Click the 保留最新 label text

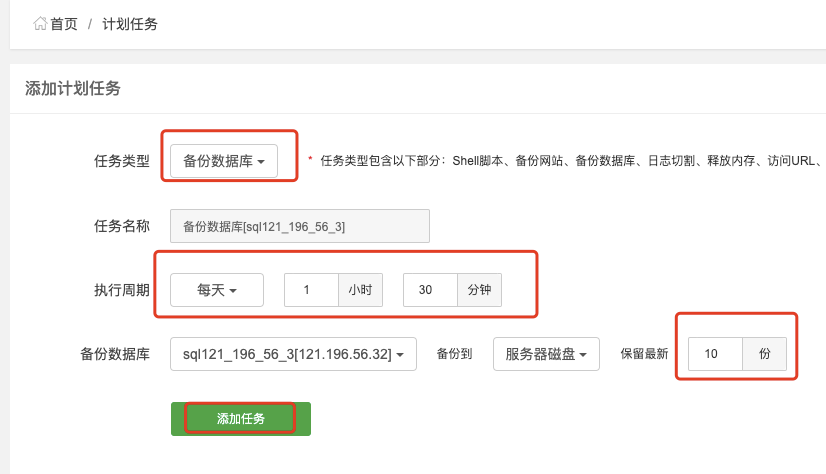(x=644, y=354)
